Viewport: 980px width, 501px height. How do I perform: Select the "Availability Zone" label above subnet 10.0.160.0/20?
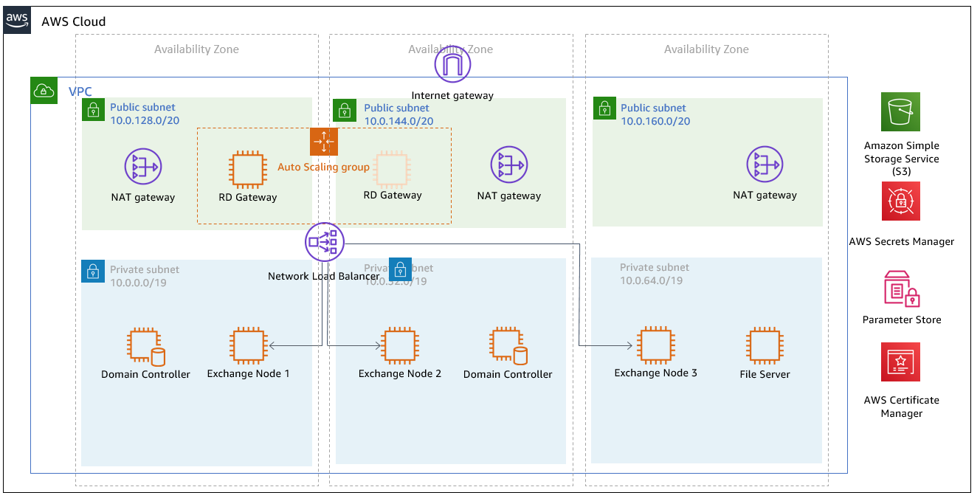(x=706, y=49)
